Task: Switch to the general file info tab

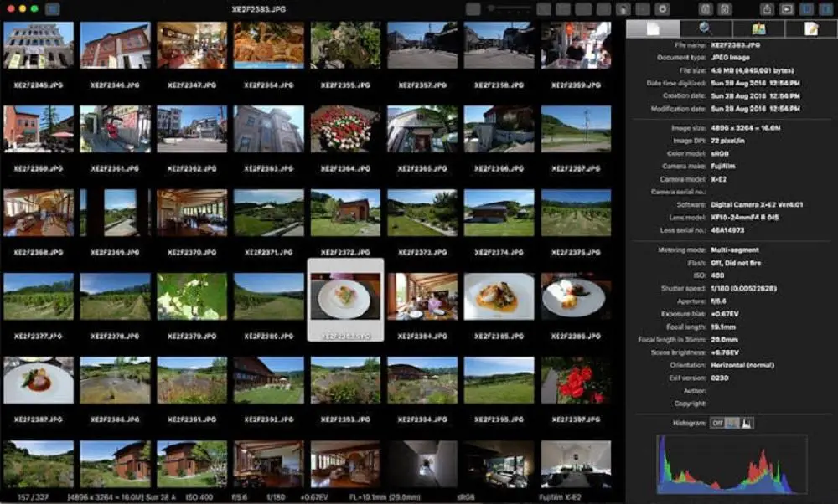Action: (x=653, y=28)
